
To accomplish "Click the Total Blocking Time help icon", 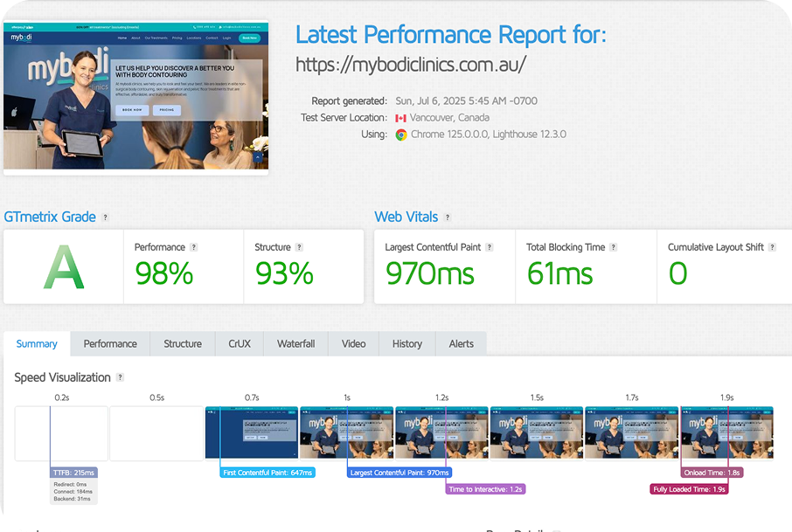I will pyautogui.click(x=613, y=247).
